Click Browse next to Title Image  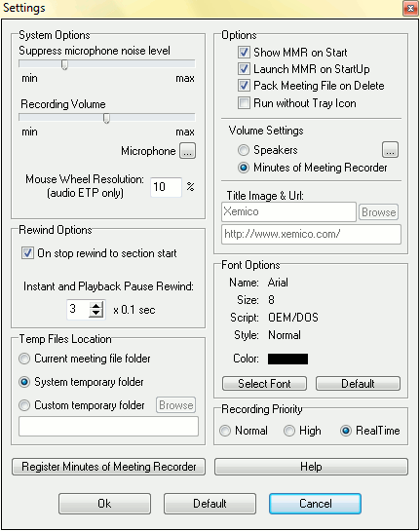click(x=378, y=212)
